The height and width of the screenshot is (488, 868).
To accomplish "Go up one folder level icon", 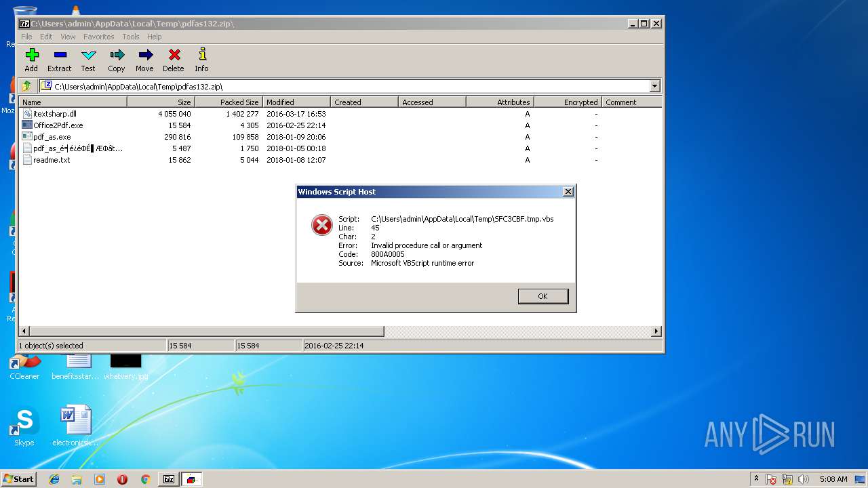I will [x=26, y=86].
